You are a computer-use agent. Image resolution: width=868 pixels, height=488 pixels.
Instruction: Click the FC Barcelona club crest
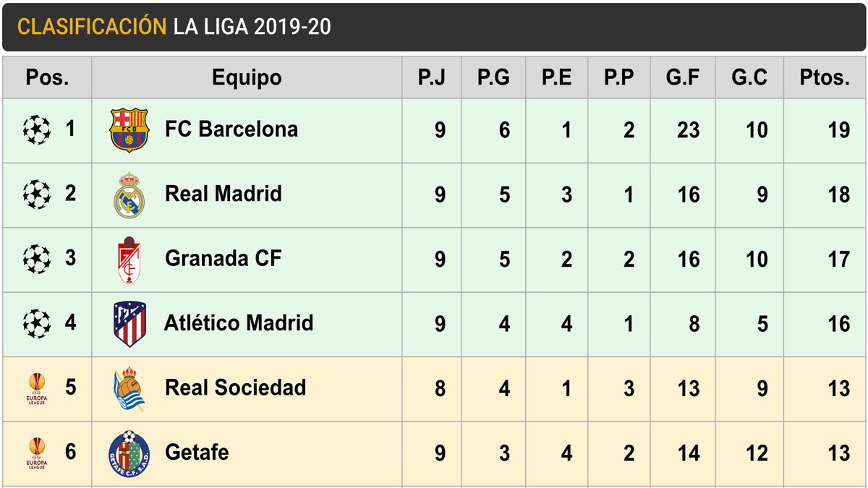(129, 130)
